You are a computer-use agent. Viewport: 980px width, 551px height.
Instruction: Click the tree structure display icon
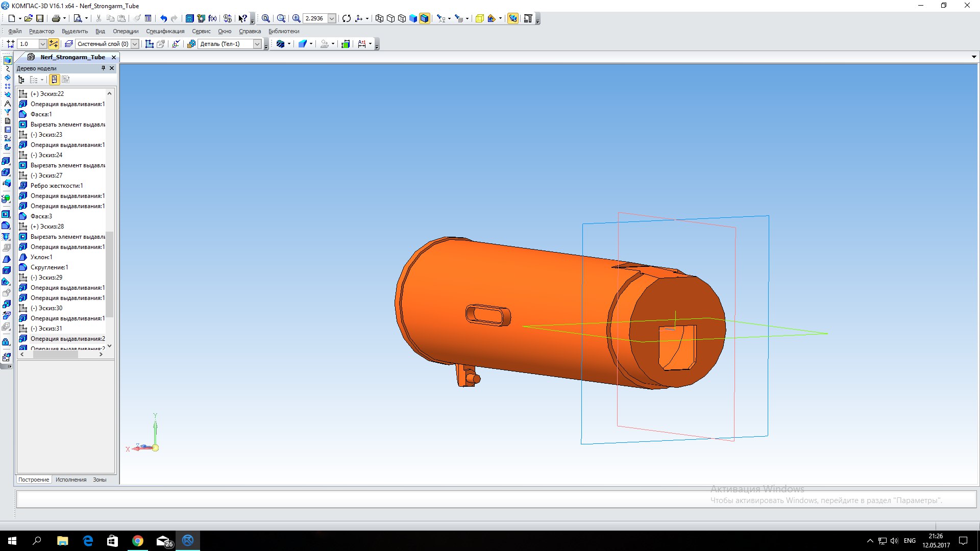[x=21, y=80]
